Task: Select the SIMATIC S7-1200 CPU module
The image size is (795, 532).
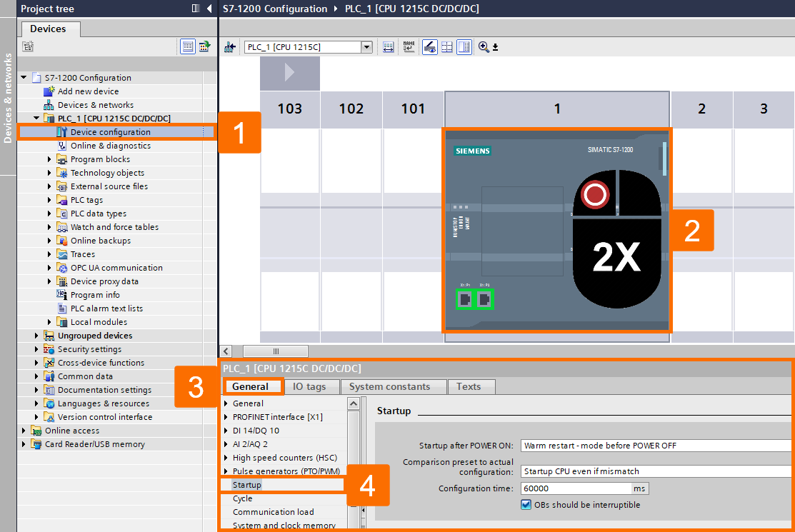Action: coord(557,229)
